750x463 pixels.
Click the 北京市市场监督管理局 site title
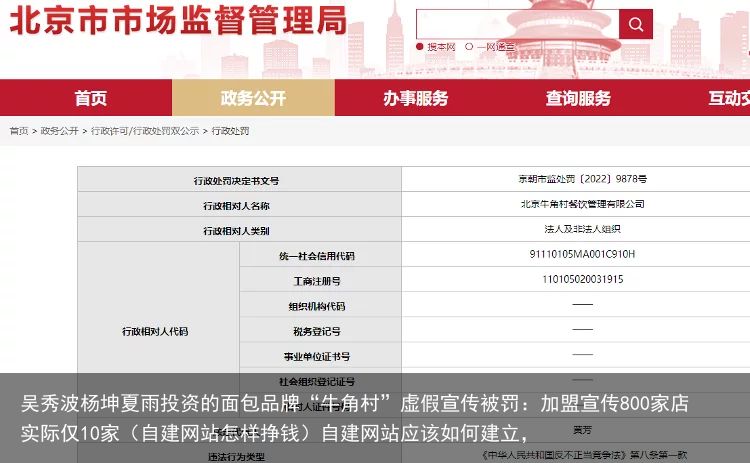click(x=178, y=21)
